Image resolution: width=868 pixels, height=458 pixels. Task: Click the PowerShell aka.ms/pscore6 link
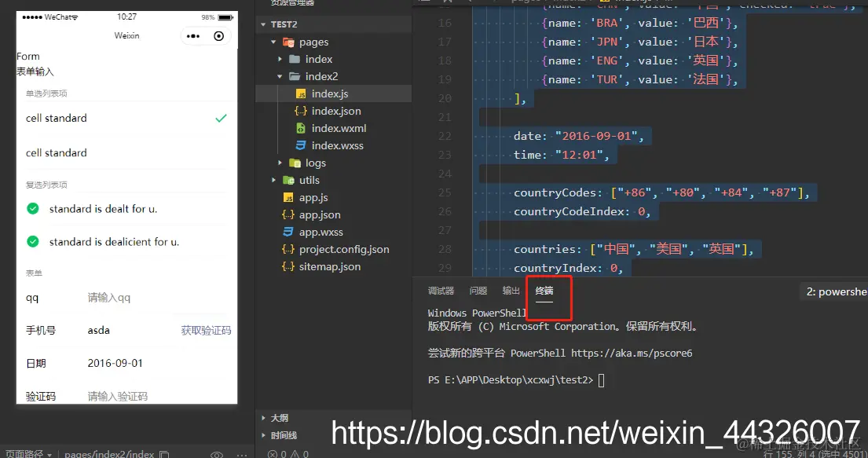pyautogui.click(x=632, y=354)
